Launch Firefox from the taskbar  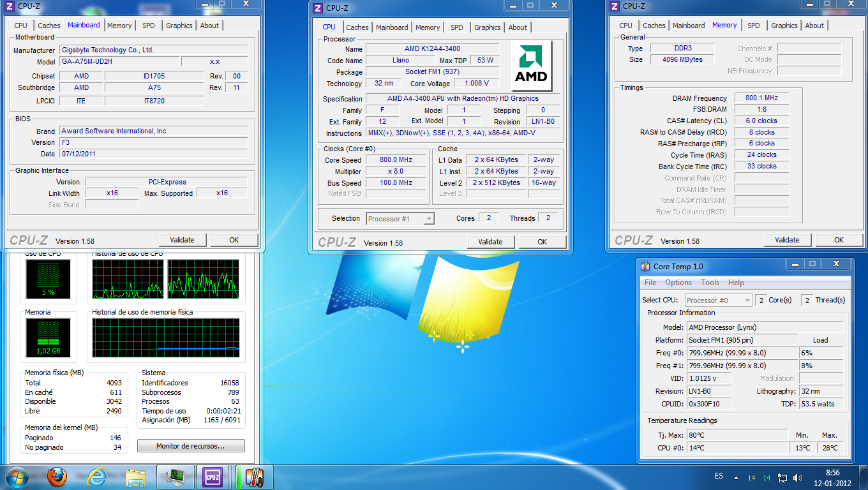pyautogui.click(x=57, y=477)
